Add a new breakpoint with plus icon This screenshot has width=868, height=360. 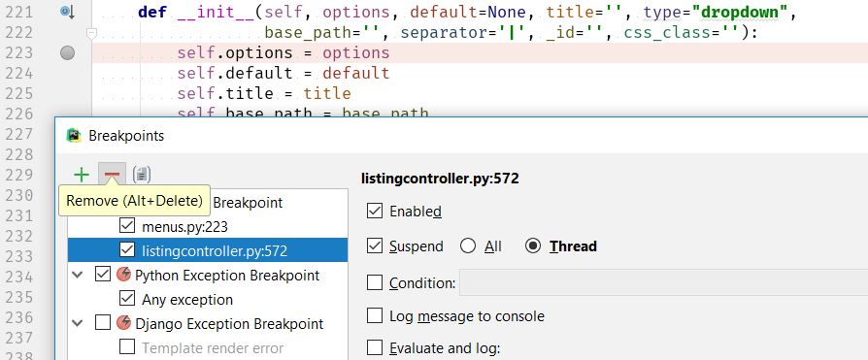click(x=82, y=175)
